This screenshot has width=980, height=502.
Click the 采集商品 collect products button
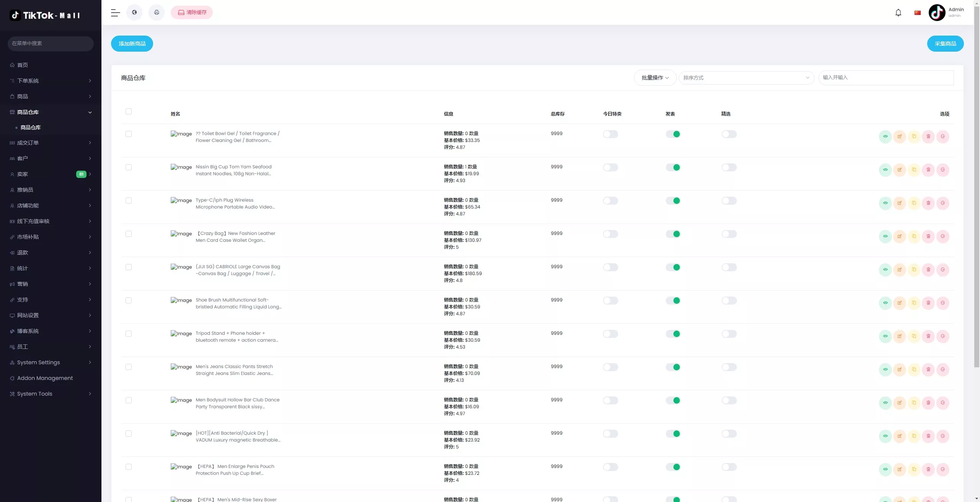[x=945, y=44]
